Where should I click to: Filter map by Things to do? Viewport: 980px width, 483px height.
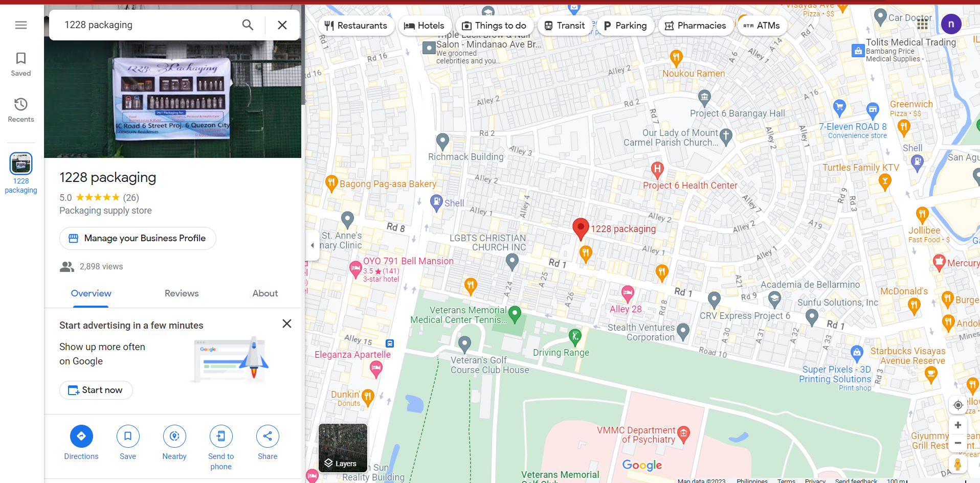[494, 26]
